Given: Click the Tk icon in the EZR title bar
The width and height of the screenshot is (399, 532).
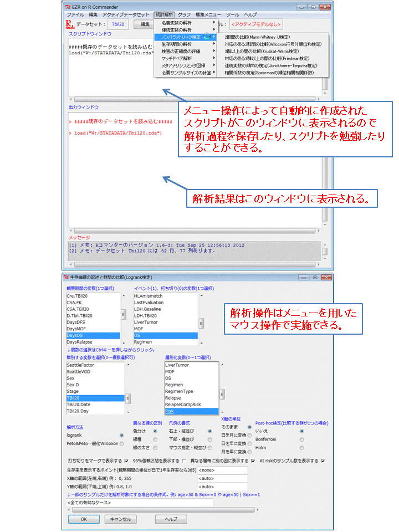Looking at the screenshot, I should point(68,6).
